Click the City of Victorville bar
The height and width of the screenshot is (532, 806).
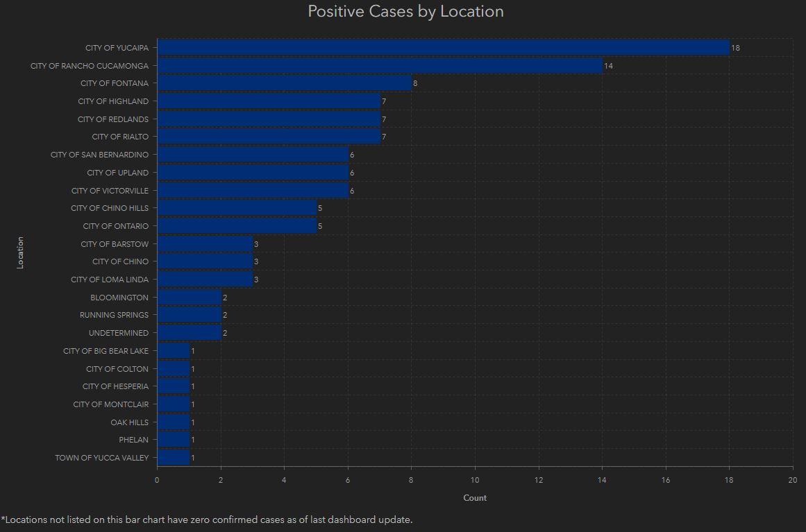point(253,191)
